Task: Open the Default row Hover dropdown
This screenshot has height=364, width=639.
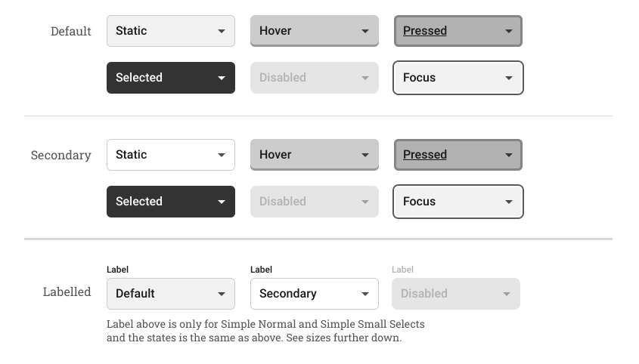Action: (314, 31)
